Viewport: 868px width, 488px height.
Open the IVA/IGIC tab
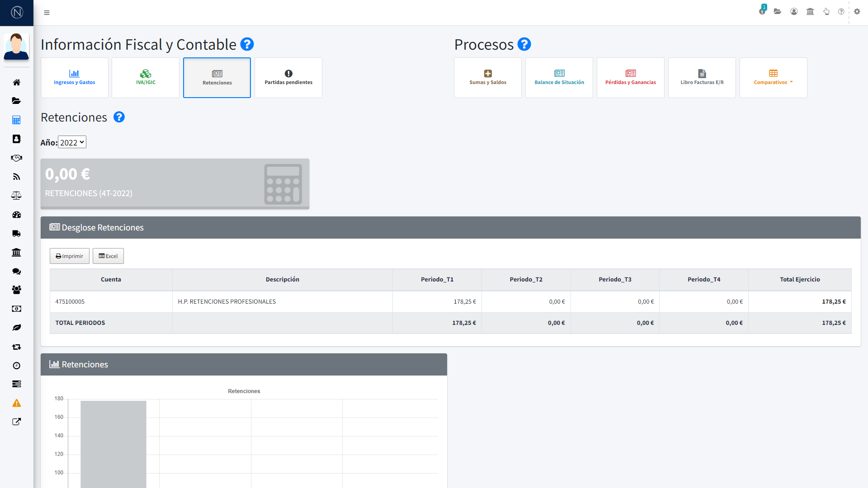click(x=146, y=78)
